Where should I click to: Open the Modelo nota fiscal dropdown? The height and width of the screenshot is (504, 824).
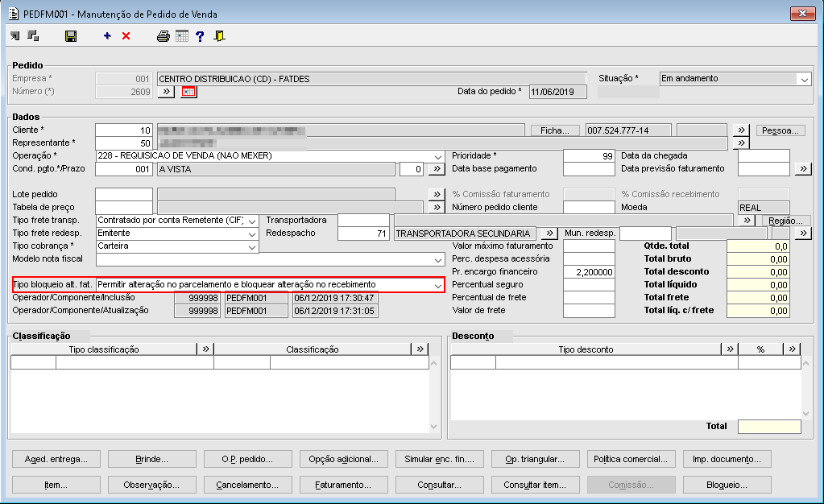pyautogui.click(x=438, y=259)
